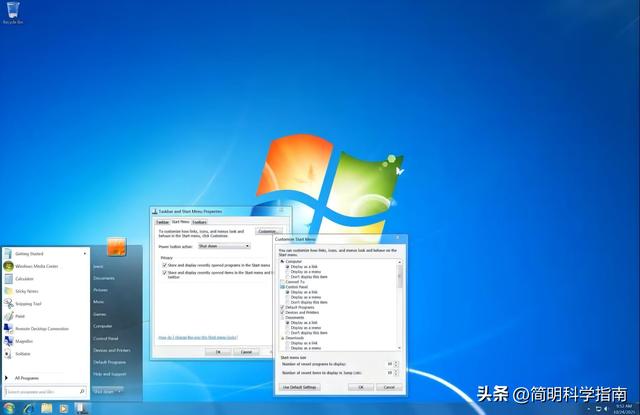Toggle the Default Programs checkbox

[281, 307]
